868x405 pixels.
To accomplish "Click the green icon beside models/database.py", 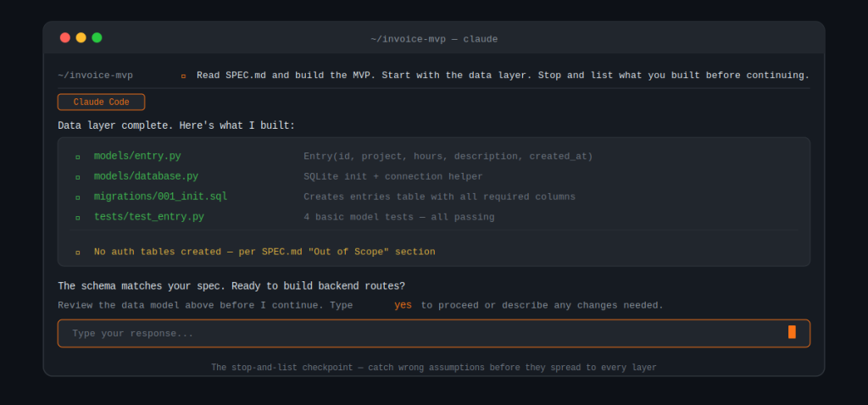I will tap(78, 177).
